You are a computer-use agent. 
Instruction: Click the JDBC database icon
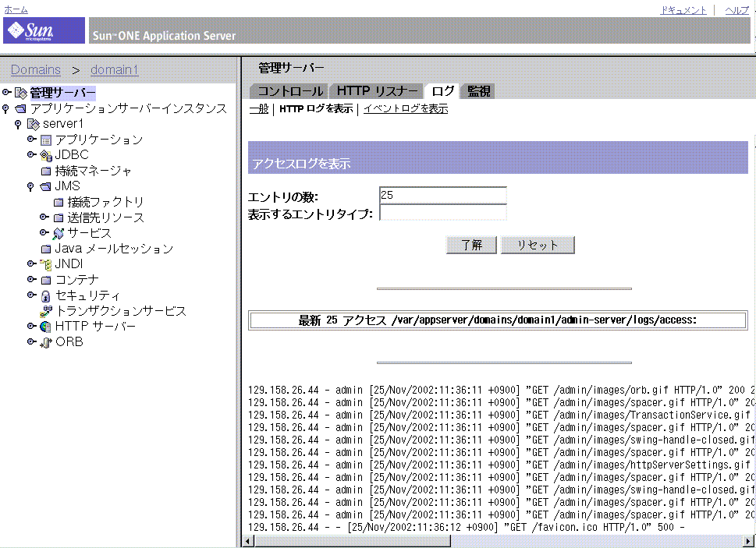pyautogui.click(x=46, y=156)
